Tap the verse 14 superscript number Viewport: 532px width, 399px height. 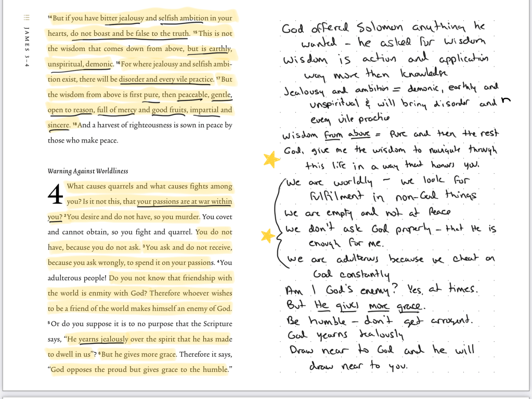(x=50, y=18)
